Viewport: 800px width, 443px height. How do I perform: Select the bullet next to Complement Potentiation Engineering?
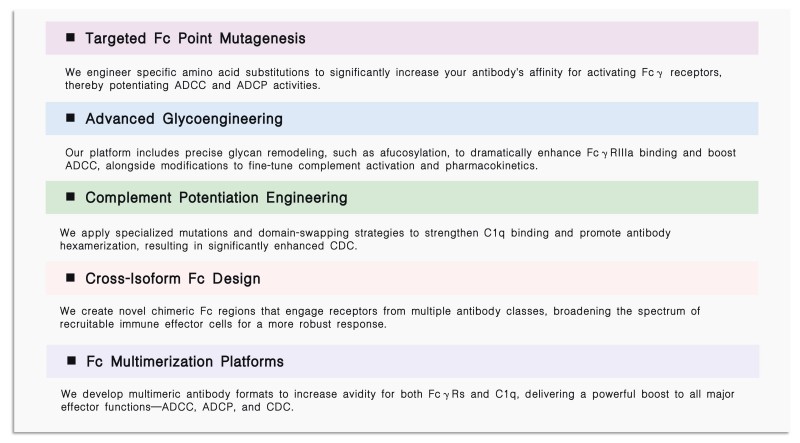pyautogui.click(x=70, y=196)
